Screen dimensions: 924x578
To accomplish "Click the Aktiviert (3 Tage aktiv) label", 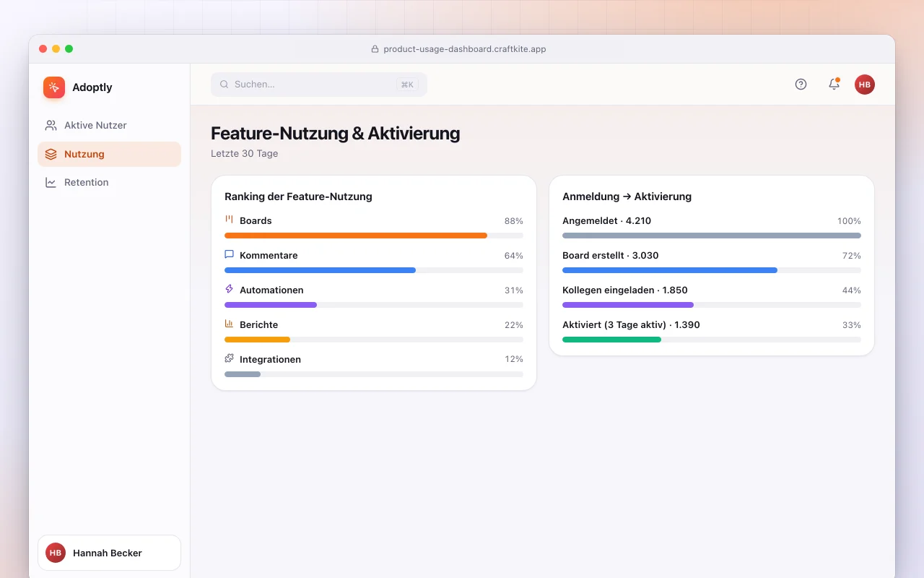I will pos(631,325).
